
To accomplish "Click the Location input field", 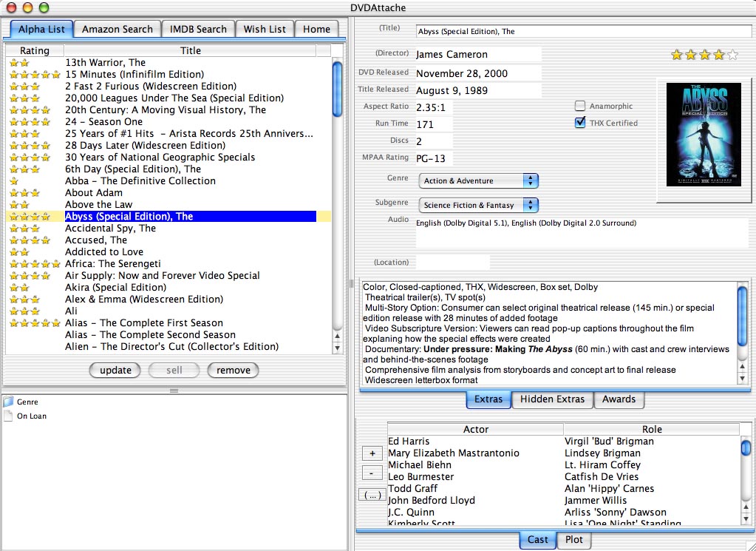I will coord(452,263).
